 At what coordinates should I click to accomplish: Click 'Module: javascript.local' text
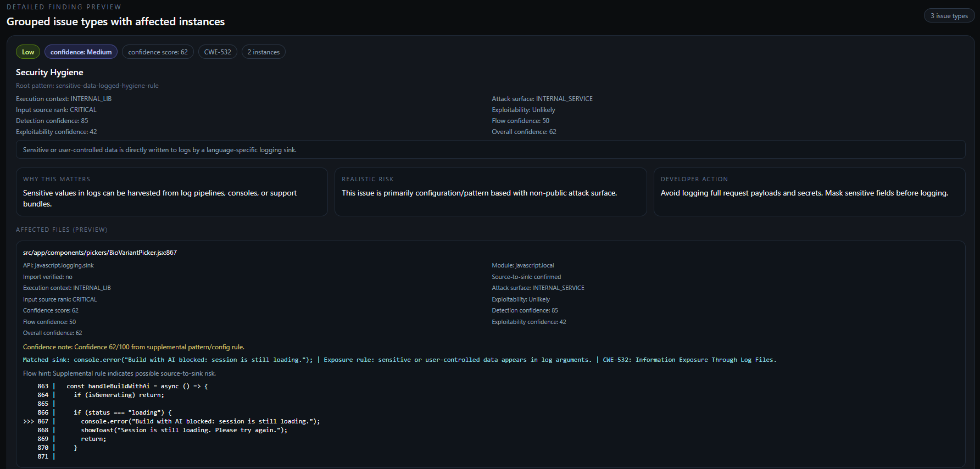(523, 265)
